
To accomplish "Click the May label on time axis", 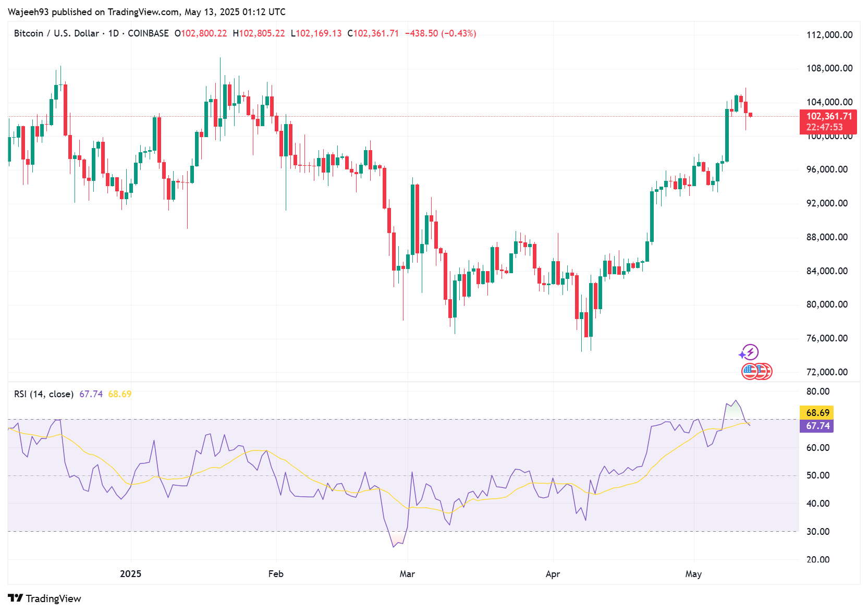I will tap(693, 573).
